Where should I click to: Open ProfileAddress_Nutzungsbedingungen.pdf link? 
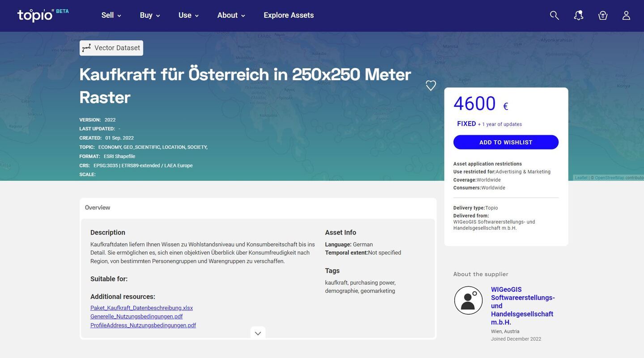pos(143,325)
